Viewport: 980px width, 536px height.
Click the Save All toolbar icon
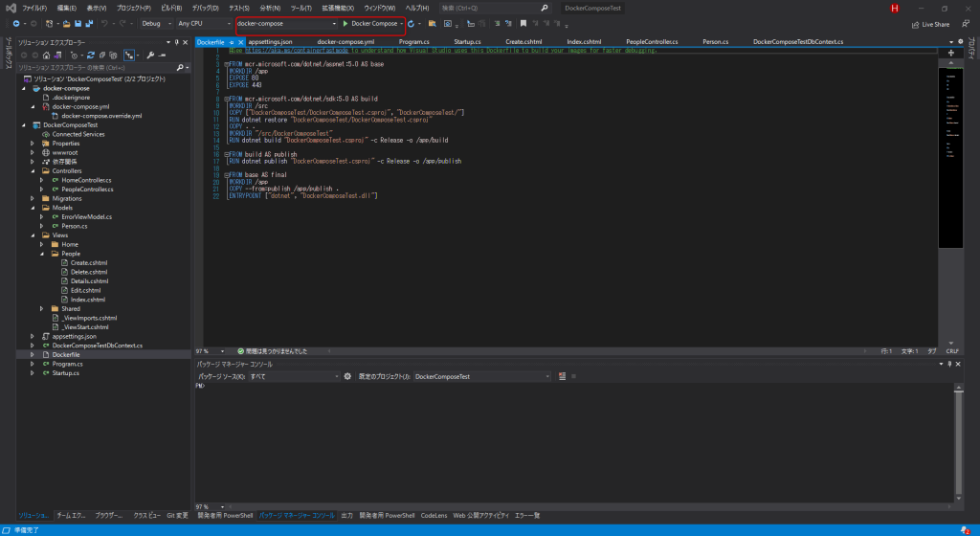89,23
